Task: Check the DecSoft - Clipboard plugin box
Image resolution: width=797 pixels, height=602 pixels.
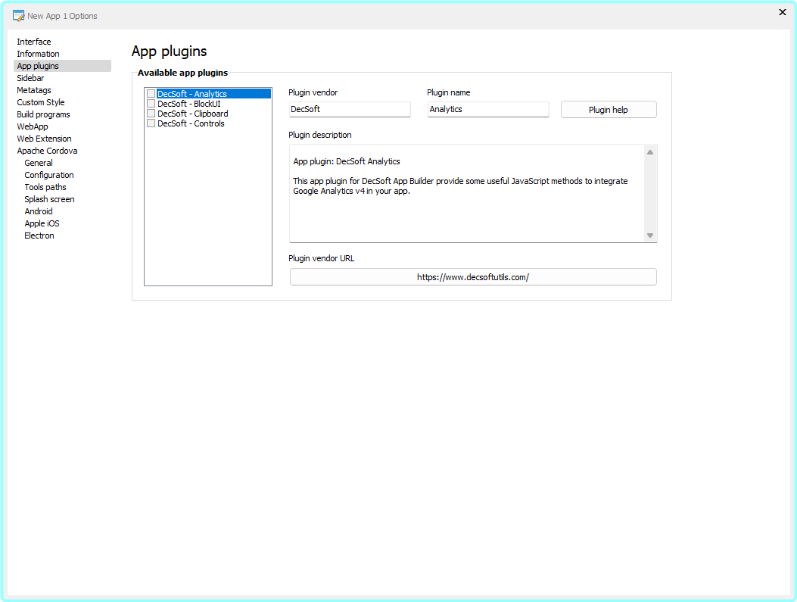Action: [151, 114]
